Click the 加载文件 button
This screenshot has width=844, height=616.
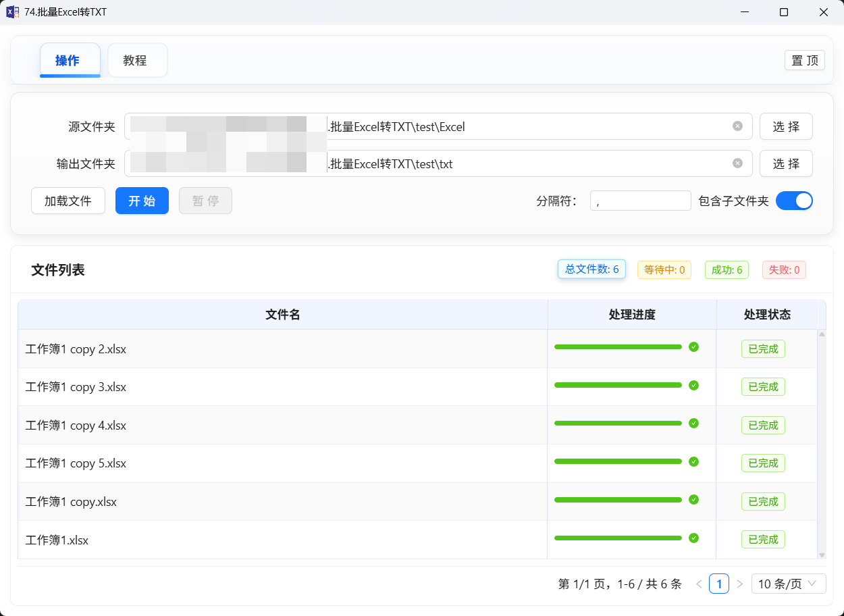tap(68, 201)
